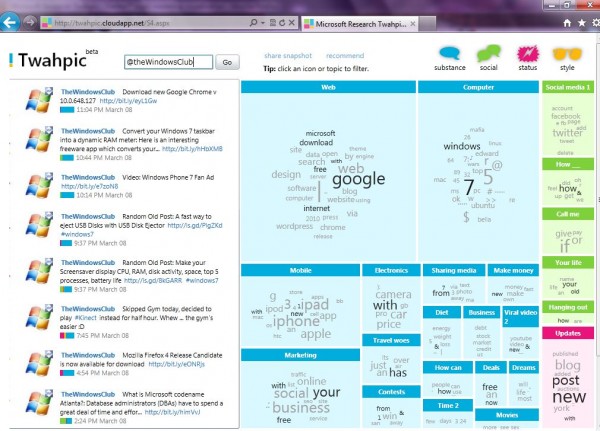Click the browser Back arrow button

coord(9,22)
